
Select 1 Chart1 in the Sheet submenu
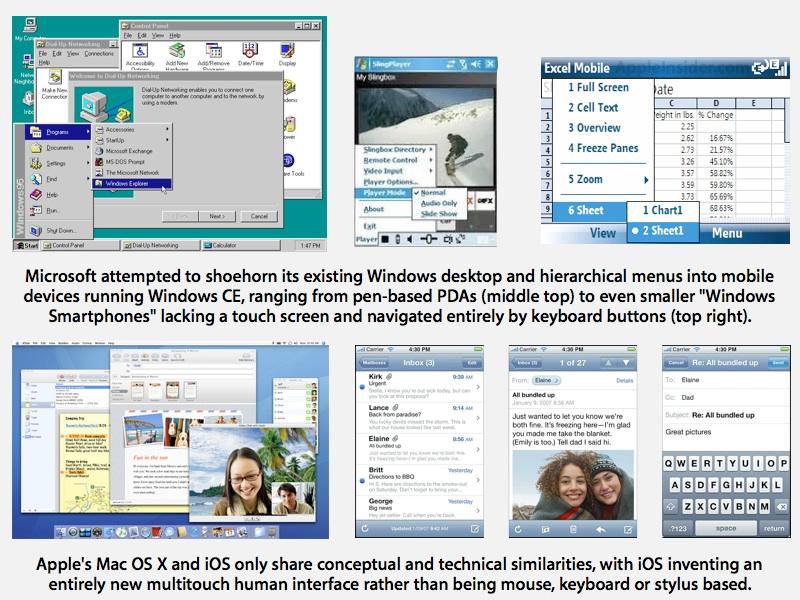click(662, 210)
